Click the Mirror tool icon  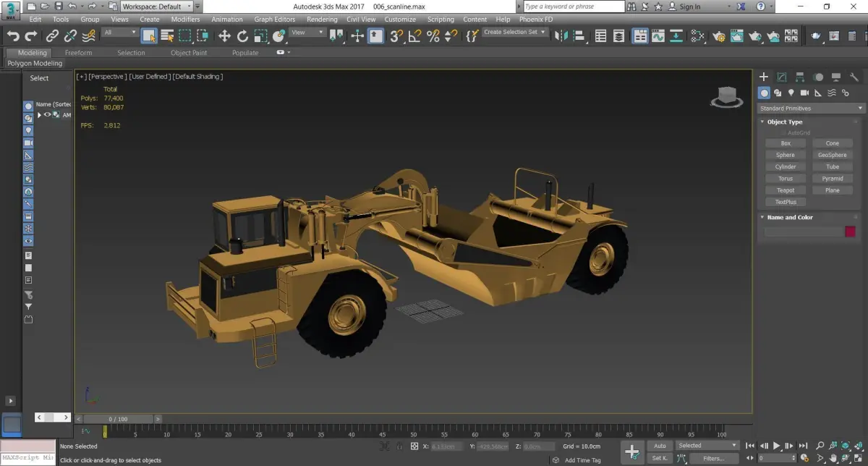tap(562, 36)
